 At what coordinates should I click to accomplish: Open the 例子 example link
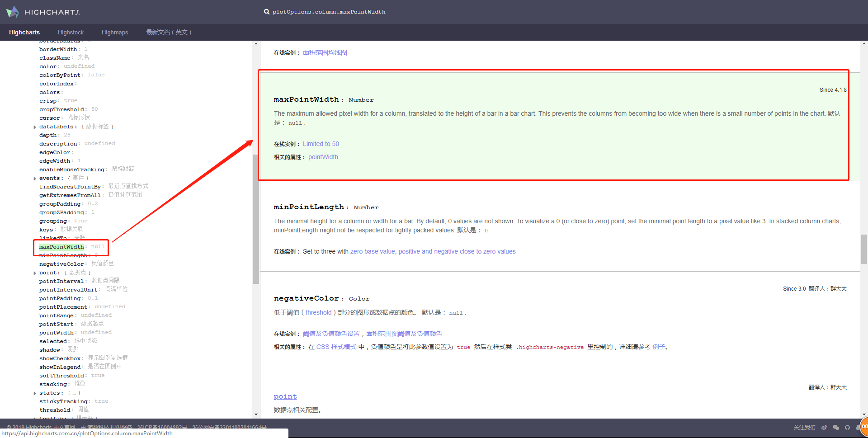(x=659, y=347)
